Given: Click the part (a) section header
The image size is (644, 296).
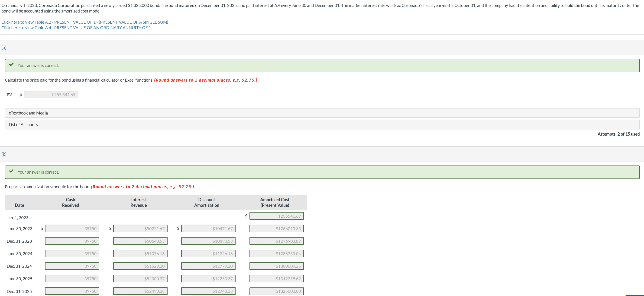Looking at the screenshot, I should tap(4, 48).
